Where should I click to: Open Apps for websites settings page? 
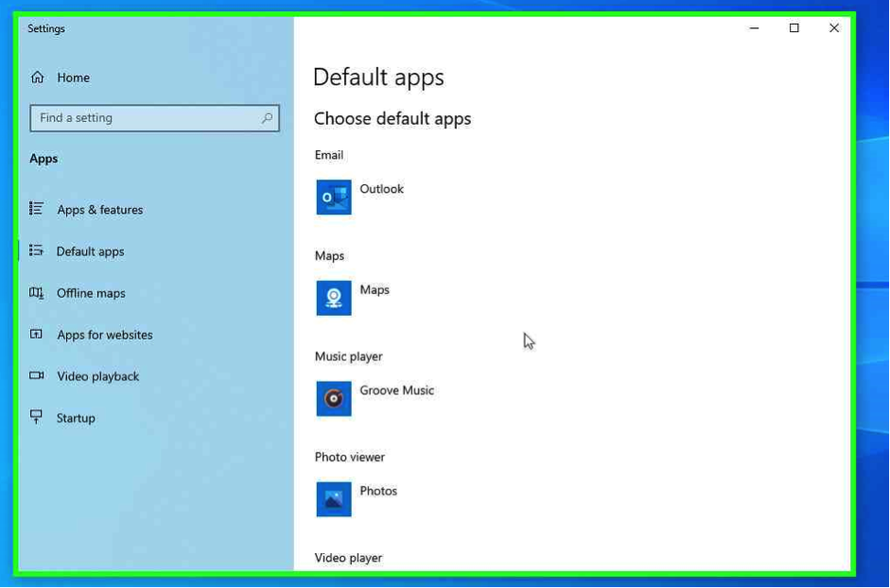click(x=104, y=335)
